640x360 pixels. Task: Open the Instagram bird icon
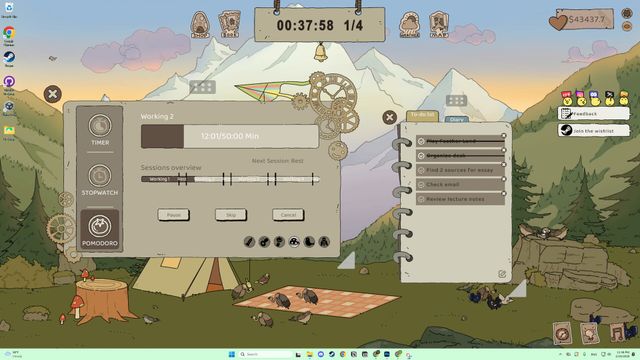pos(580,98)
